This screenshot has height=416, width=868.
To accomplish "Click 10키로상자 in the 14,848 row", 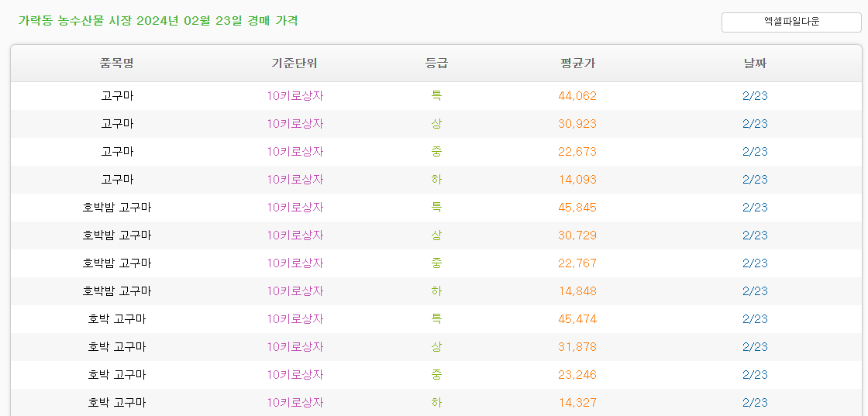I will [x=295, y=291].
